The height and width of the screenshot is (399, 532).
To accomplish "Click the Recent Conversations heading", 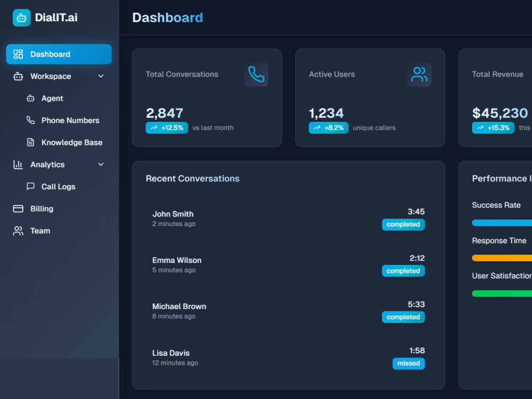I will (193, 178).
